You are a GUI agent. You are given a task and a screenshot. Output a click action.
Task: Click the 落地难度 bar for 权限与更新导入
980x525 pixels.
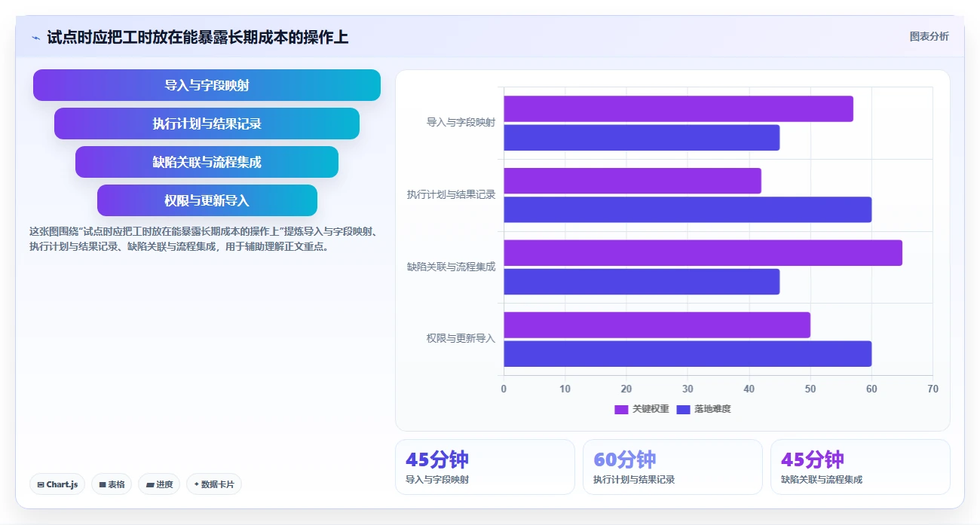pyautogui.click(x=688, y=354)
